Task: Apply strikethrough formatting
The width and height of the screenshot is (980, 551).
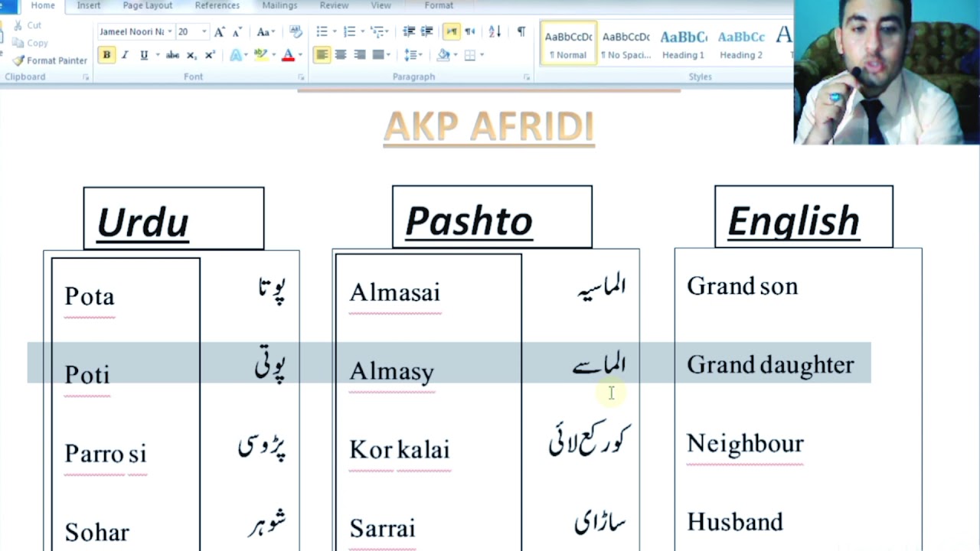Action: (x=172, y=55)
